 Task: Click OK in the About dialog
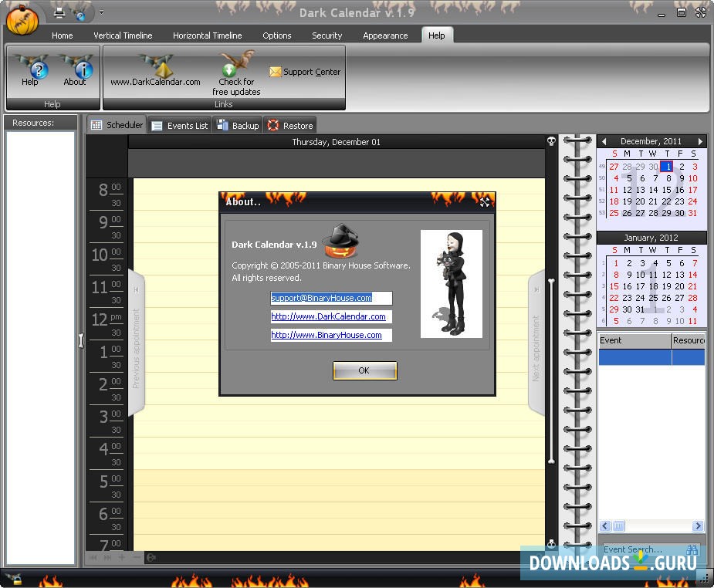pos(365,370)
